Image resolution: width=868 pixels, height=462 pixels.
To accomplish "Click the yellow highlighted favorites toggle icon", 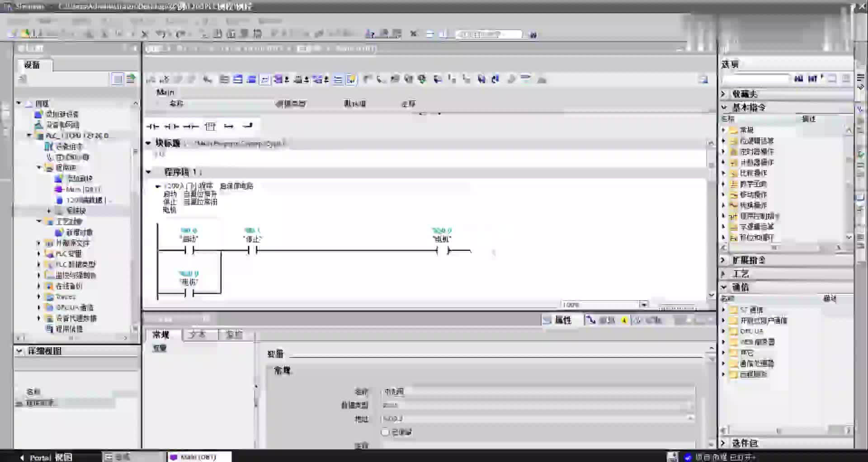I will tap(351, 80).
